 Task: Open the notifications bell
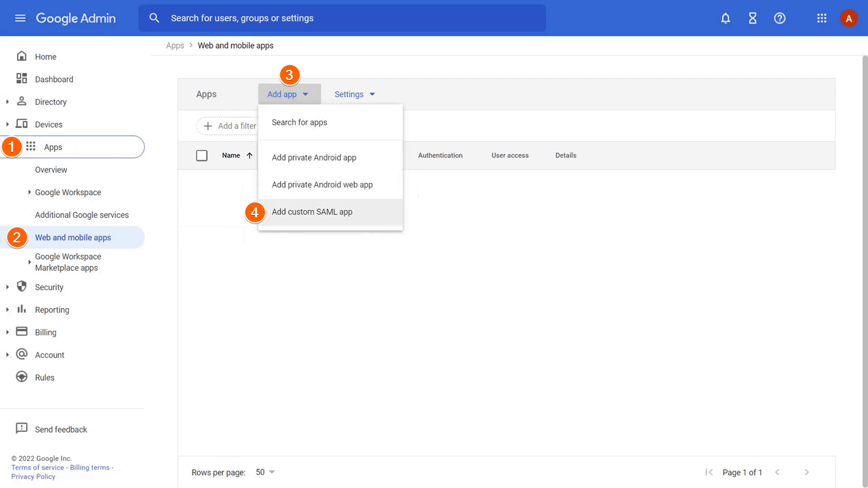click(x=726, y=18)
